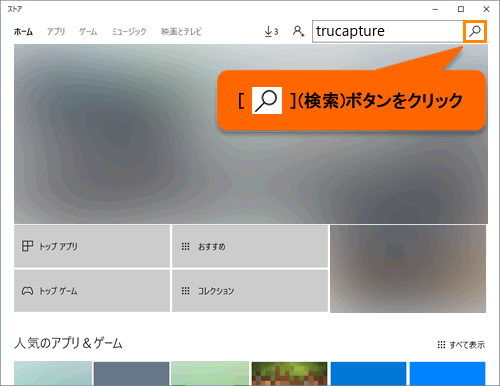Open the アプリ tab
Viewport: 500px width, 386px height.
(x=56, y=32)
